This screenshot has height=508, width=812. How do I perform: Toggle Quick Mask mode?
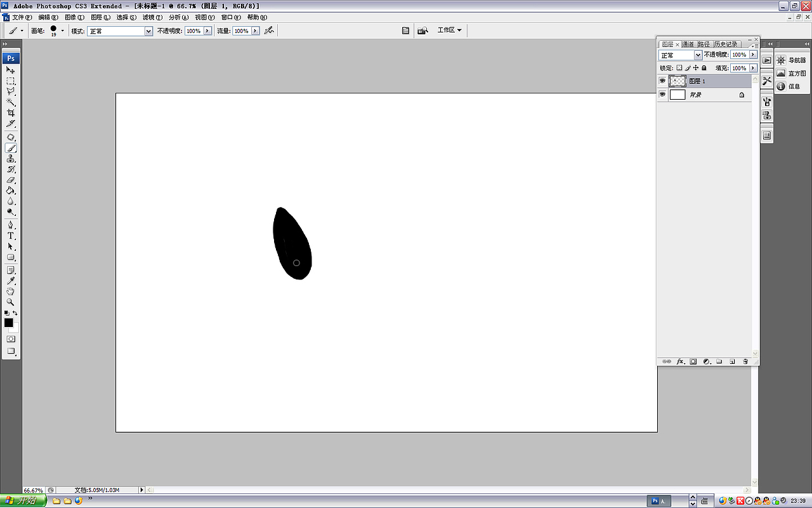coord(11,339)
